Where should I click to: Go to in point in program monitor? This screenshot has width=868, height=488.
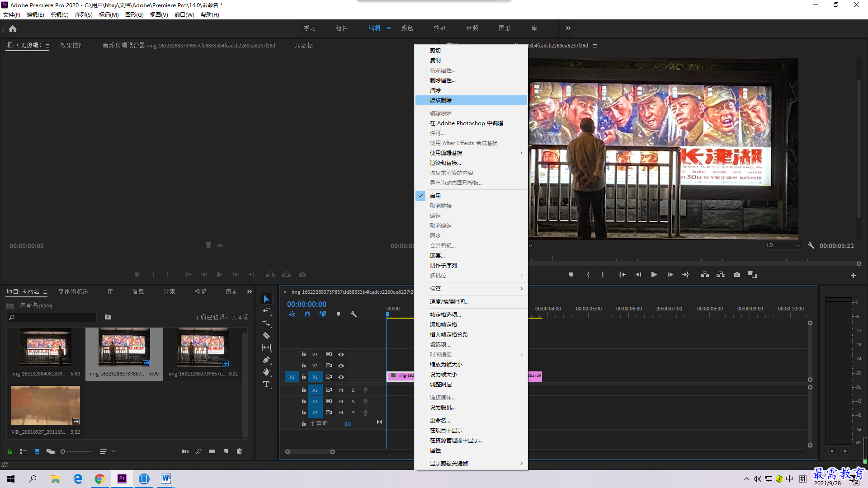[623, 275]
